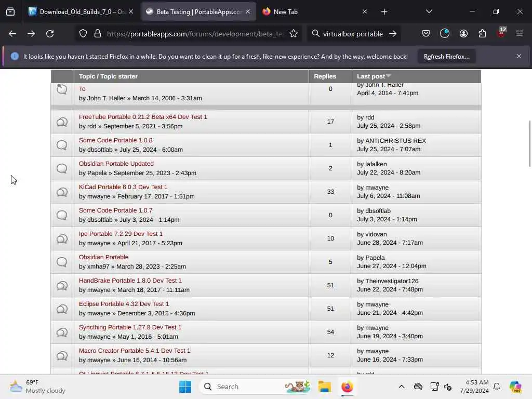
Task: Open the Ipe Portable 7.2.29 Dev Test 1 topic
Action: click(121, 234)
